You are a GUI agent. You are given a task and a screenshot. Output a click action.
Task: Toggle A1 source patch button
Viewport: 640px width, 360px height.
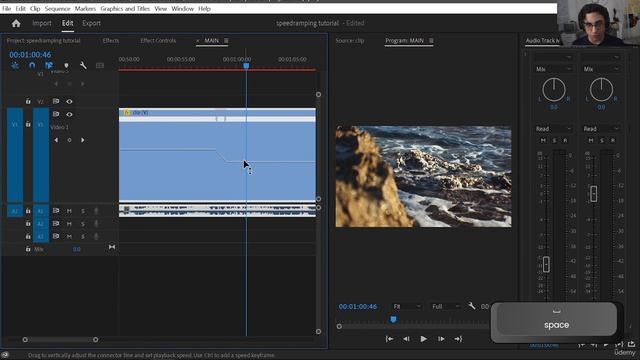(x=15, y=211)
